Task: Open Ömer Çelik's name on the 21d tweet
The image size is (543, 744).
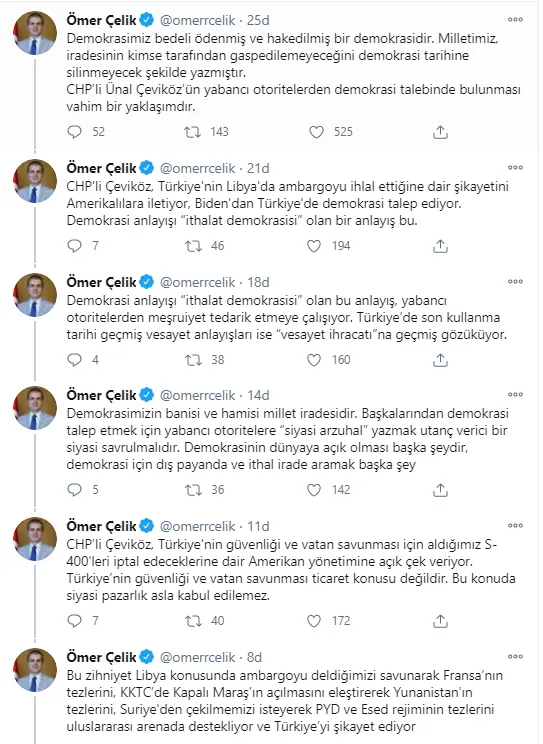Action: coord(102,168)
